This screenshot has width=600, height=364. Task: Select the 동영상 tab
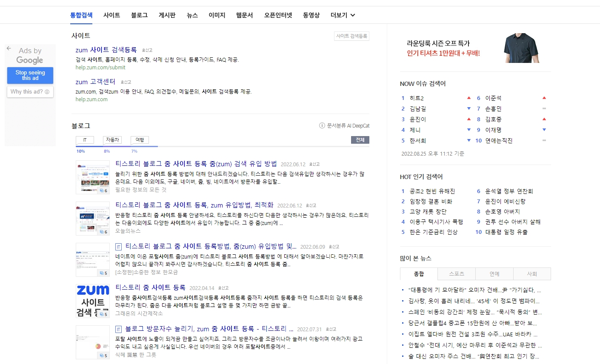point(311,15)
